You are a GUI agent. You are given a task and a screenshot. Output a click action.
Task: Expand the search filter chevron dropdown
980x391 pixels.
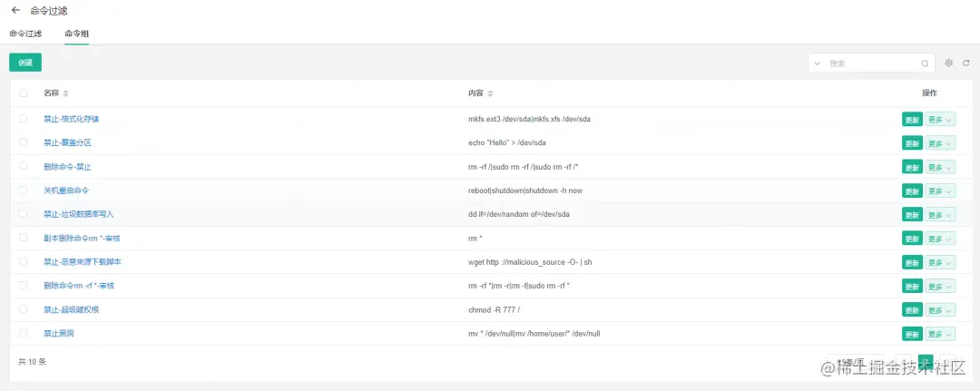(817, 64)
